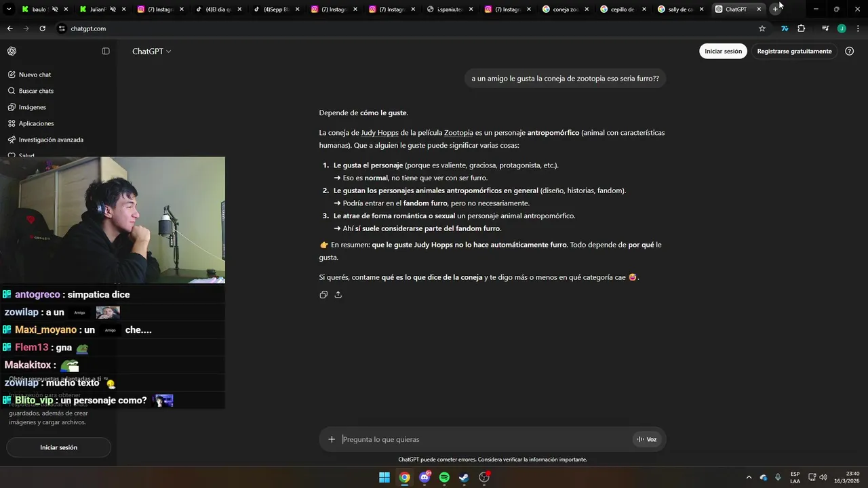This screenshot has width=868, height=488.
Task: Open Spotify from the taskbar
Action: [x=444, y=477]
